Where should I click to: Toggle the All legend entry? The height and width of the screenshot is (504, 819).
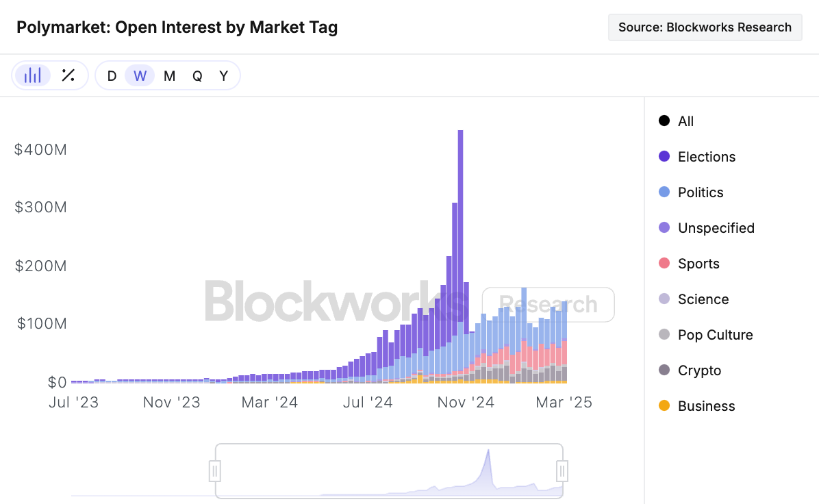pos(677,121)
